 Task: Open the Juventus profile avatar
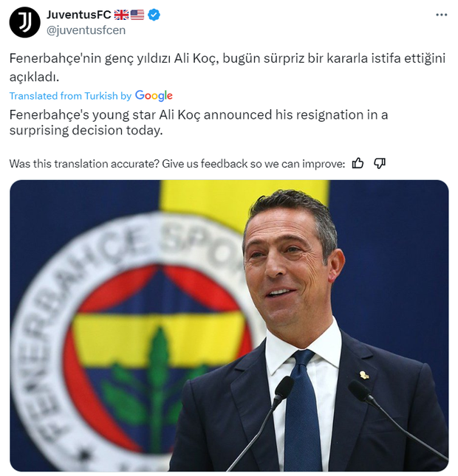coord(24,22)
